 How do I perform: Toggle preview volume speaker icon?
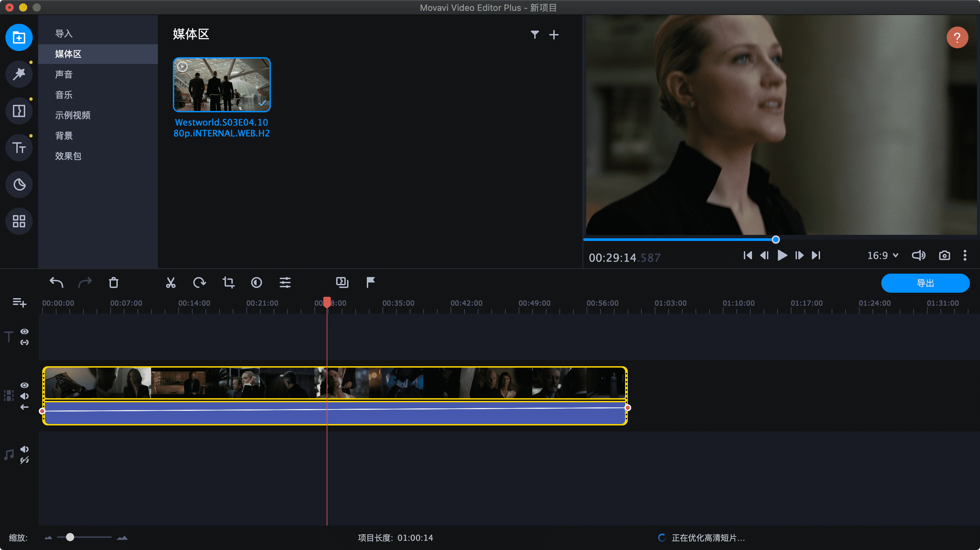[918, 255]
